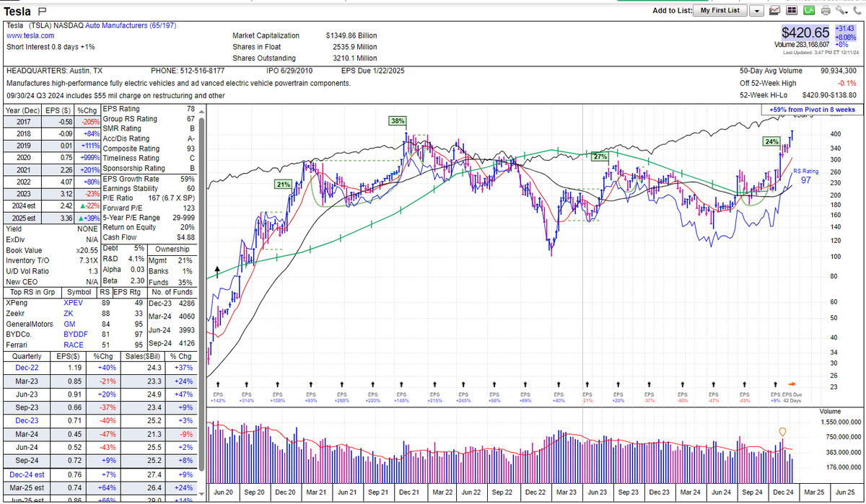
Task: Expand the Add to List dropdown arrow
Action: [756, 11]
